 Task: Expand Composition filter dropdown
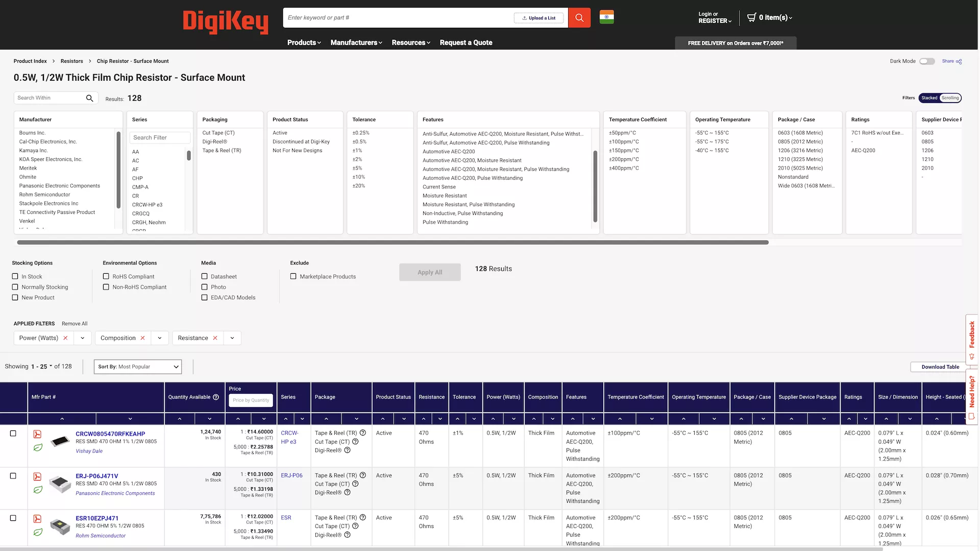pos(160,338)
